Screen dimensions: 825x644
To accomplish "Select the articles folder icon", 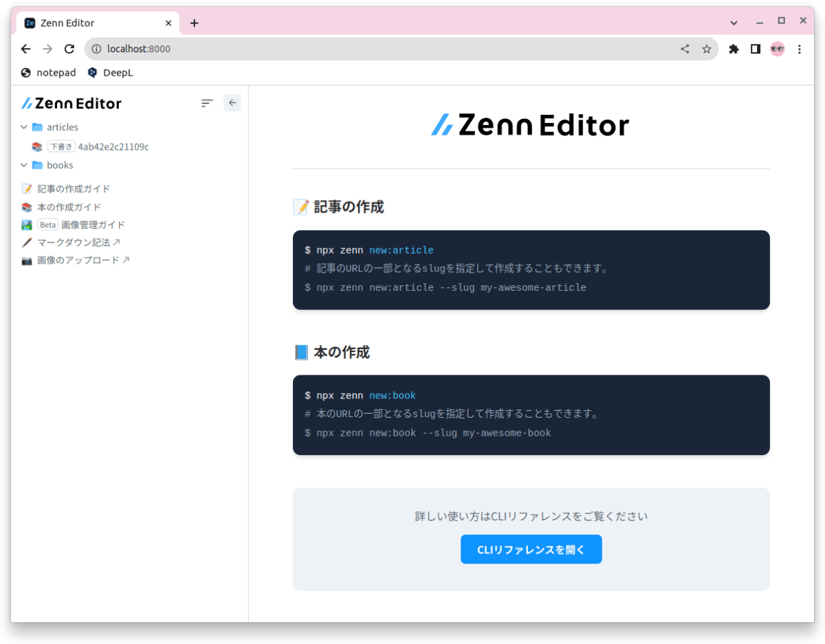I will (38, 127).
